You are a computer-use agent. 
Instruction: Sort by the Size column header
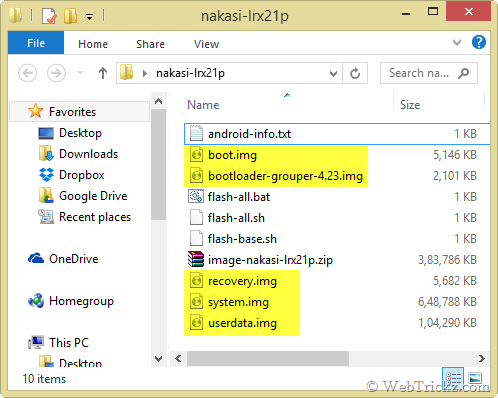pyautogui.click(x=410, y=105)
